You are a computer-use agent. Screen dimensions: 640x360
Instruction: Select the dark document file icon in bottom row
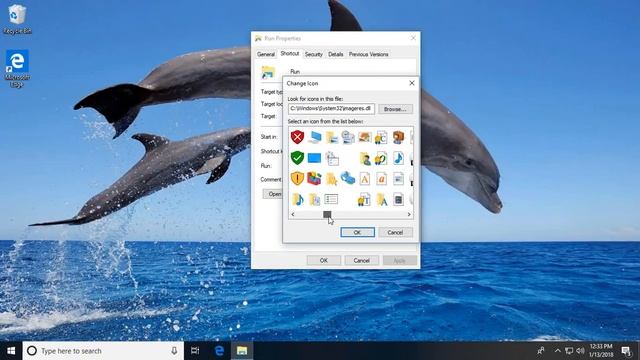(398, 199)
